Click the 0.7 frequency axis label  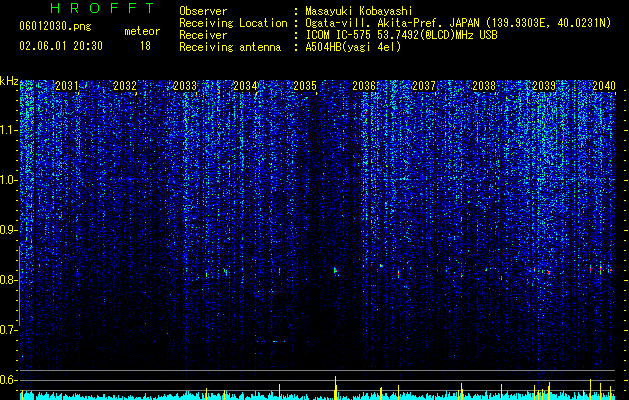9,330
